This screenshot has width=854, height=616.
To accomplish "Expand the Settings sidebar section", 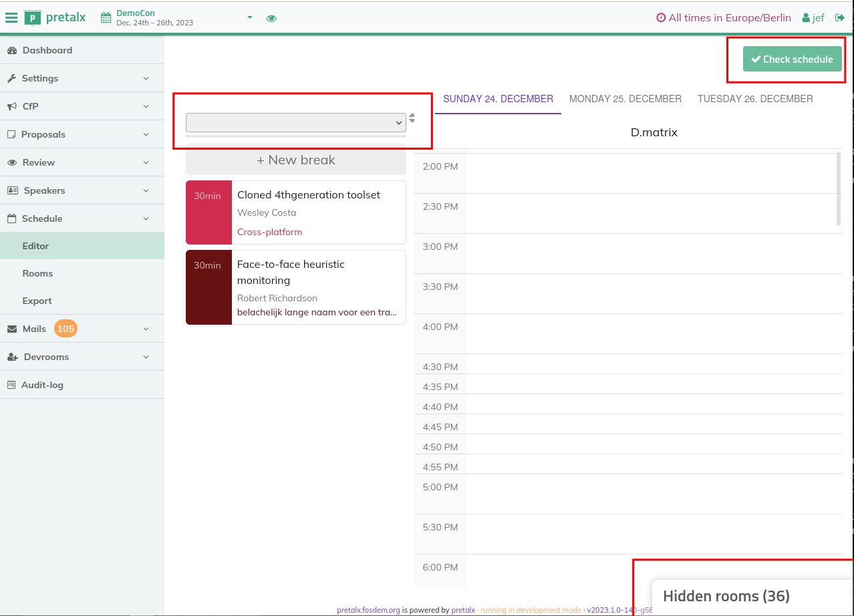I will click(40, 78).
